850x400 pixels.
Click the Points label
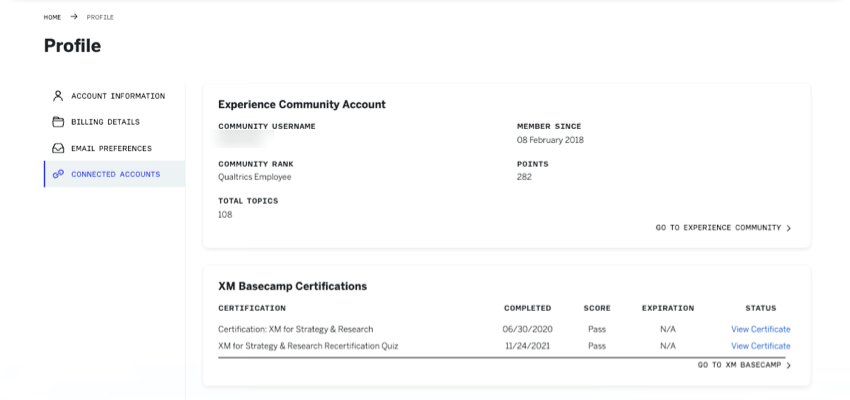(x=533, y=164)
